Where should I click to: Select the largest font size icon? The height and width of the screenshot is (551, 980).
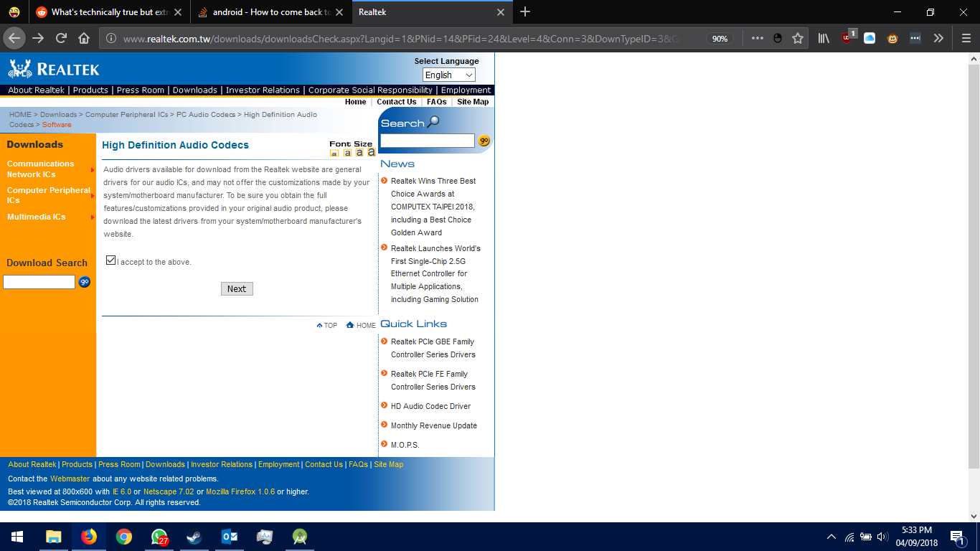tap(371, 152)
